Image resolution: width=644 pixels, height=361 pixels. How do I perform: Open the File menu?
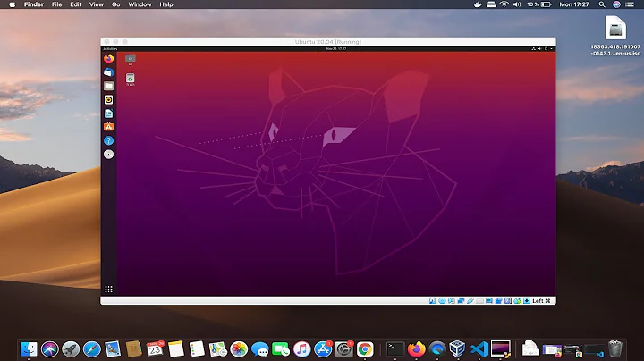pos(56,4)
